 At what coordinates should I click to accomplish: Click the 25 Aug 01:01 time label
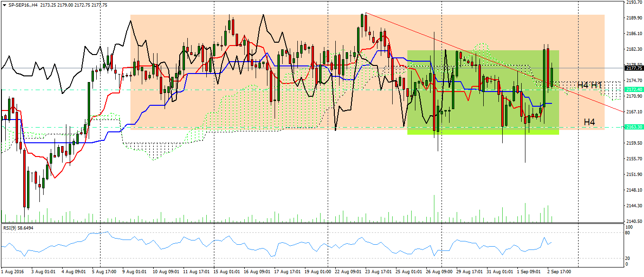click(x=408, y=272)
